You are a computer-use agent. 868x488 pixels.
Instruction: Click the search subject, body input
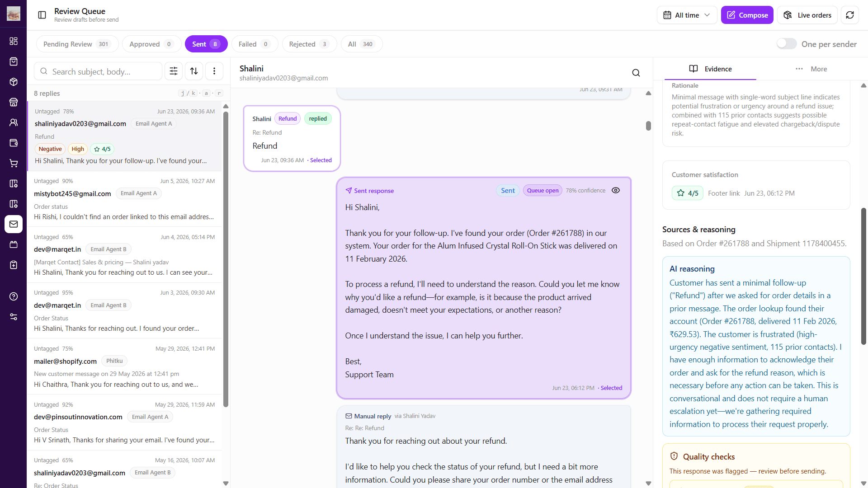click(x=98, y=71)
